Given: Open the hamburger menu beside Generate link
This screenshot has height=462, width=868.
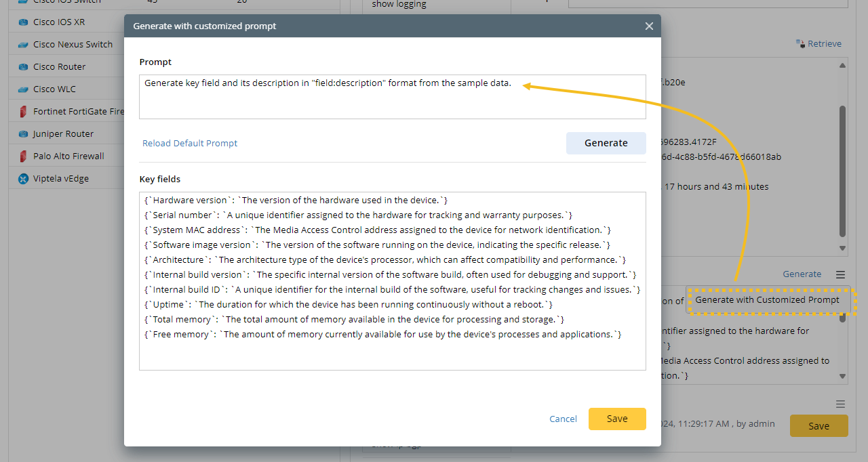Looking at the screenshot, I should pos(840,274).
